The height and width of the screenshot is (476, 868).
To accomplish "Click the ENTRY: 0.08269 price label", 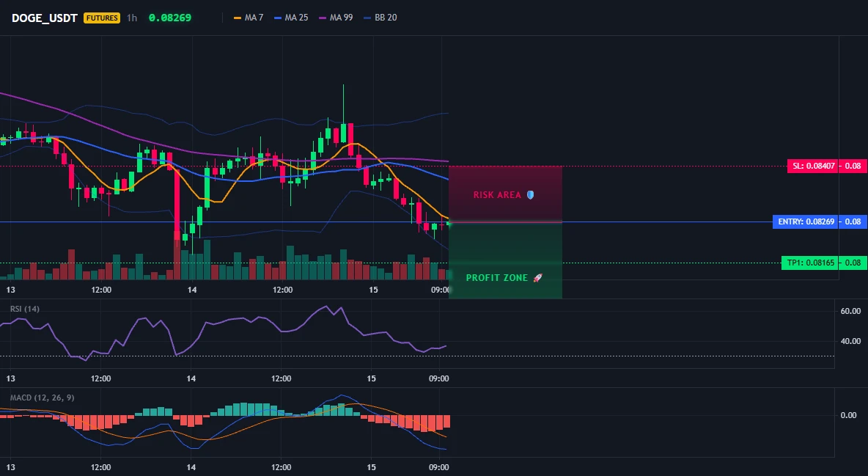I will [806, 221].
